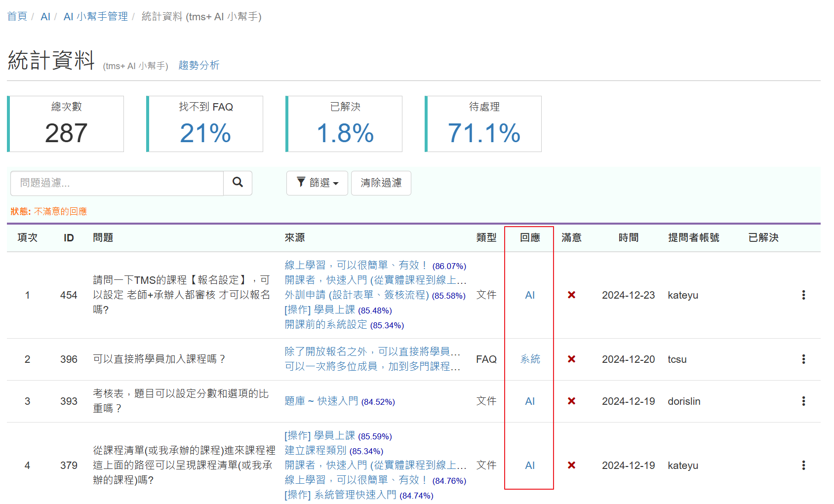Open the three-dot menu for row 454
Screen dimensions: 834x504
coord(803,295)
